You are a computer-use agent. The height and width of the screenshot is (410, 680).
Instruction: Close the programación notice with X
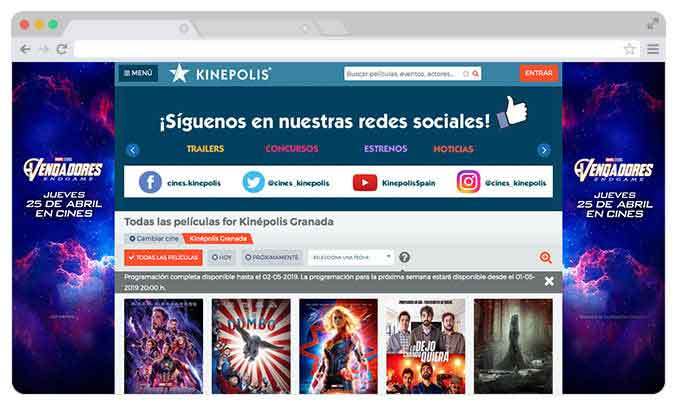point(549,281)
